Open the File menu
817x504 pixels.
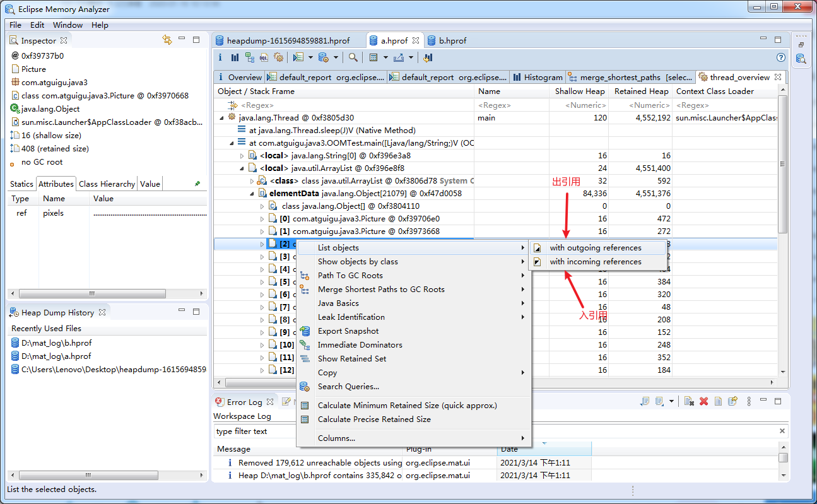tap(15, 25)
